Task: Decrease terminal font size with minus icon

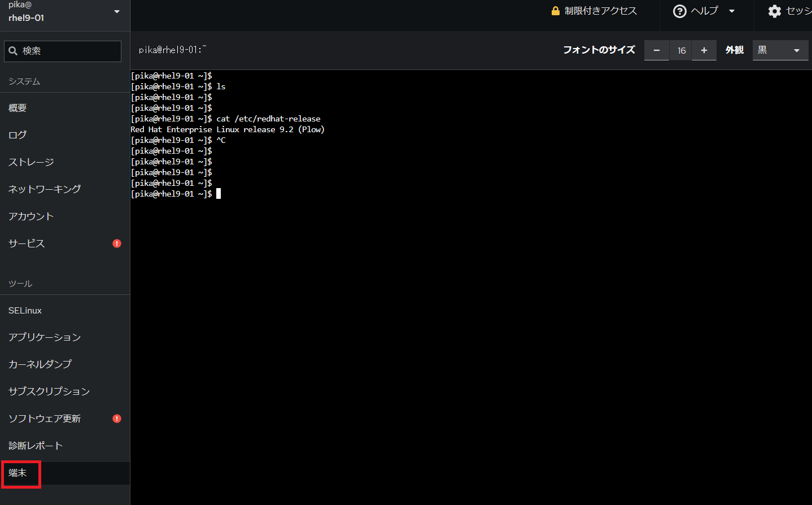Action: pos(656,50)
